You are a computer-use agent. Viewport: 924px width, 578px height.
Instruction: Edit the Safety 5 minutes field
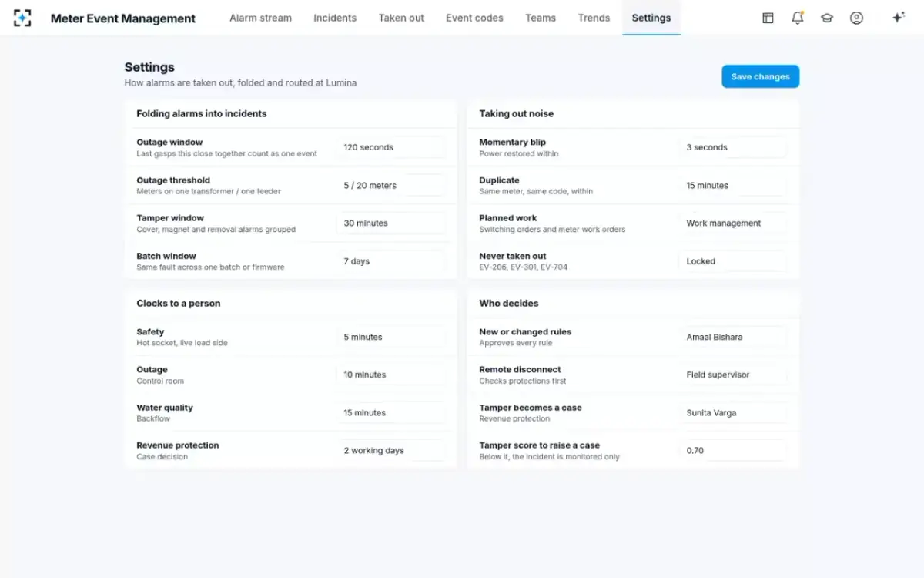click(391, 337)
